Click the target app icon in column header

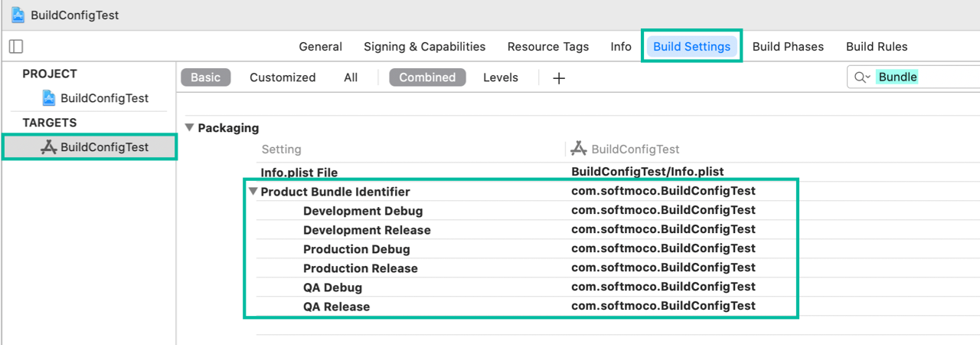coord(579,149)
